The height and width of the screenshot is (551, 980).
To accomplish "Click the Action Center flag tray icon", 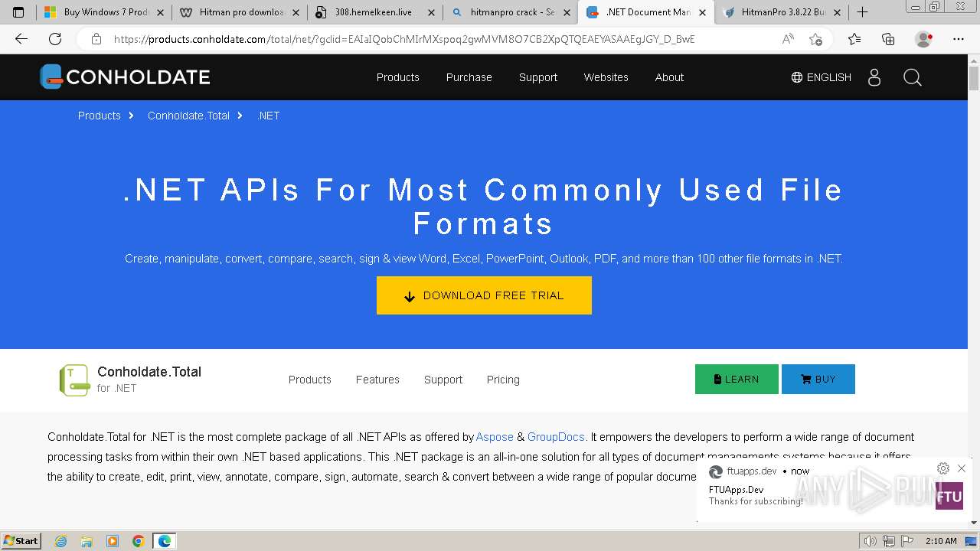I will 907,541.
